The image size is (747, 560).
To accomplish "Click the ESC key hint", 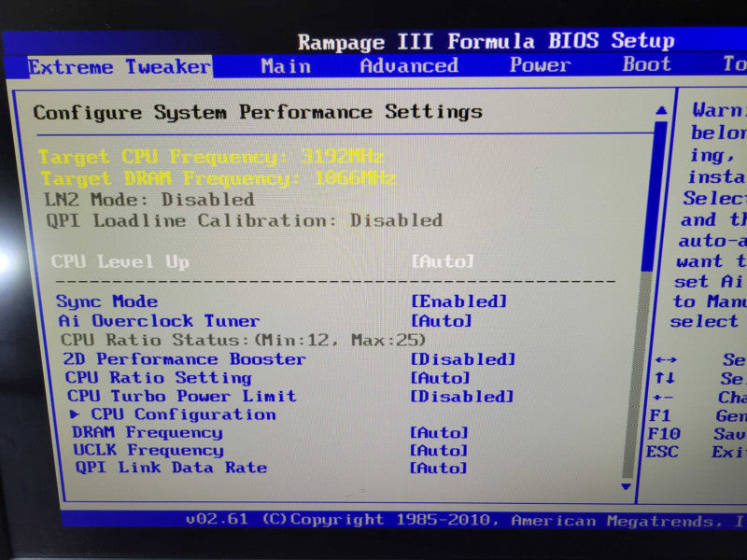I will 662,452.
